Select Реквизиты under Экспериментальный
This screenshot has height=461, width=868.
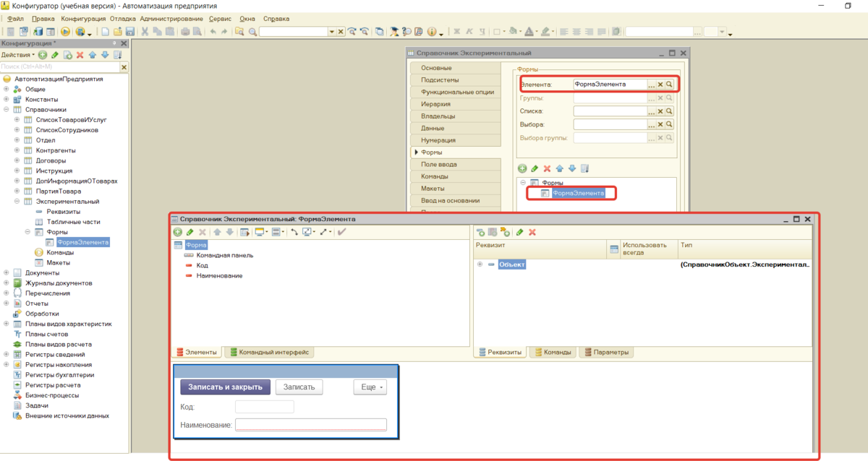pyautogui.click(x=63, y=212)
